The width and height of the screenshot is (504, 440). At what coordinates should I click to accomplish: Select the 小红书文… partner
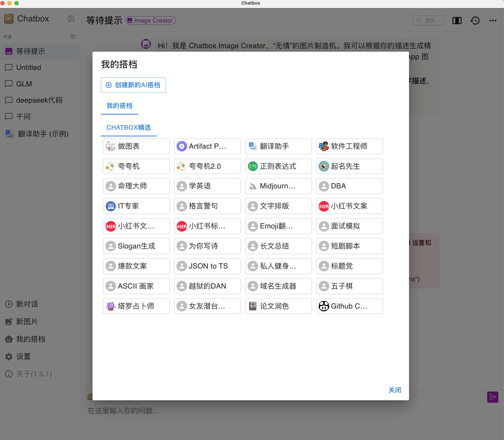[136, 226]
